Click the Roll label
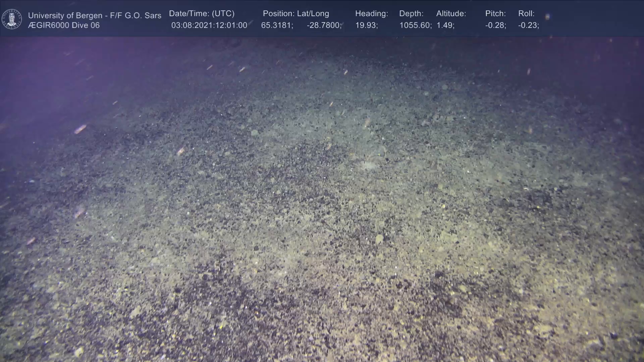The width and height of the screenshot is (644, 362). click(x=526, y=14)
